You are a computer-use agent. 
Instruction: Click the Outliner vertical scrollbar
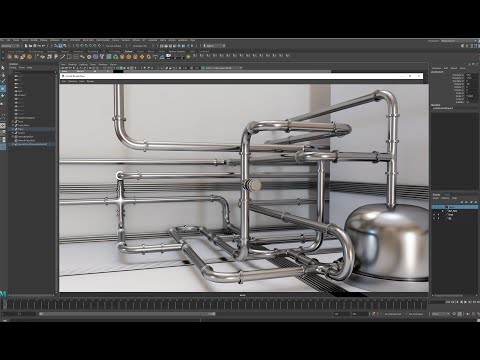coord(55,183)
